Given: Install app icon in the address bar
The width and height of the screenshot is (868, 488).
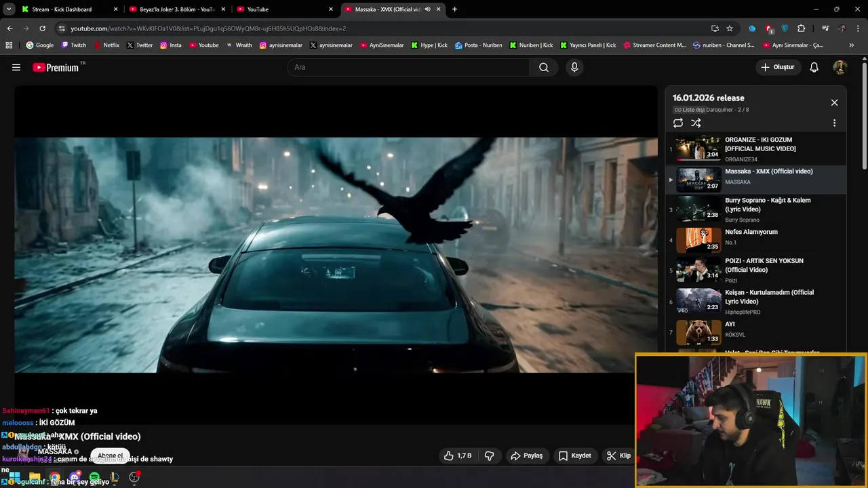Looking at the screenshot, I should coord(715,28).
